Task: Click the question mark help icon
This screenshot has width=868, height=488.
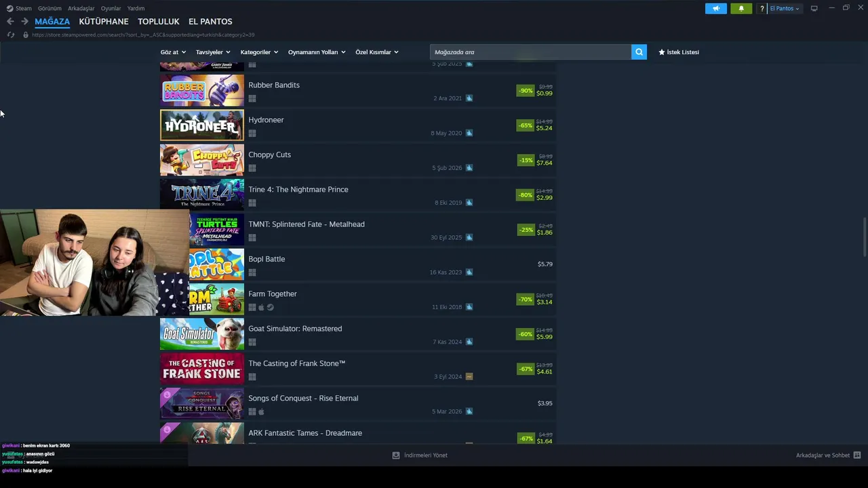Action: pos(762,9)
